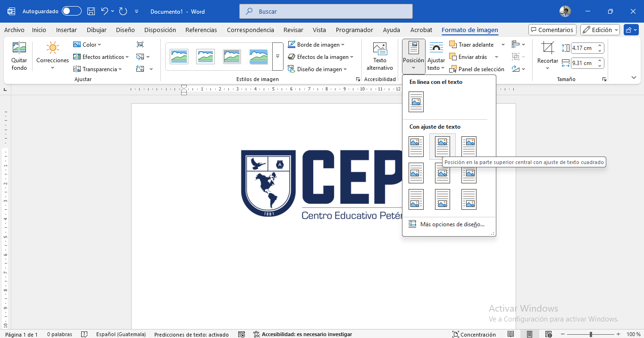Image resolution: width=644 pixels, height=338 pixels.
Task: Open the Borde de imagen dropdown
Action: point(316,45)
